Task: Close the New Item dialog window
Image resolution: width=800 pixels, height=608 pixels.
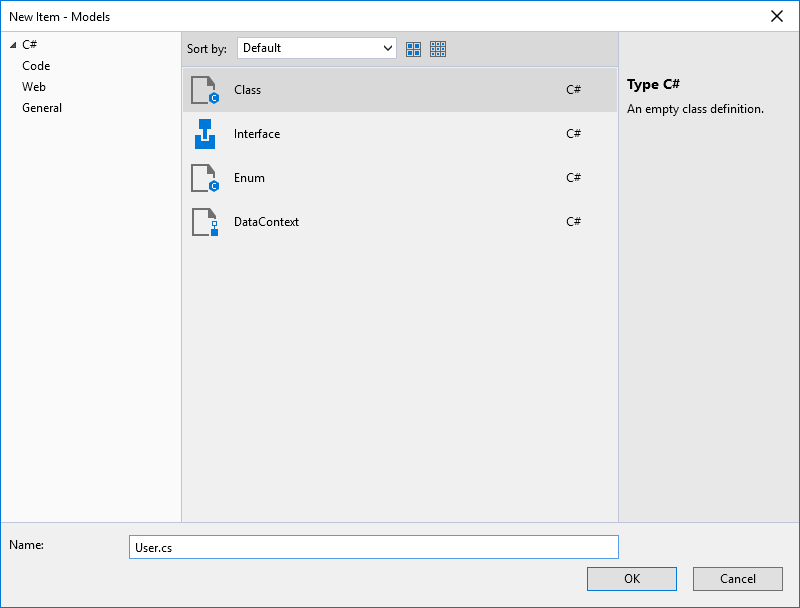Action: pos(777,16)
